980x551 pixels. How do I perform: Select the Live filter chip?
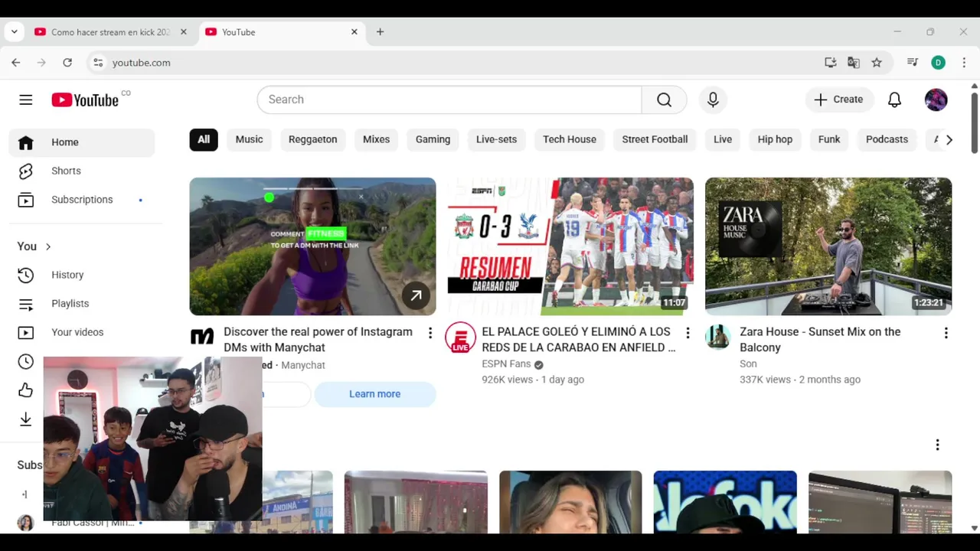723,139
